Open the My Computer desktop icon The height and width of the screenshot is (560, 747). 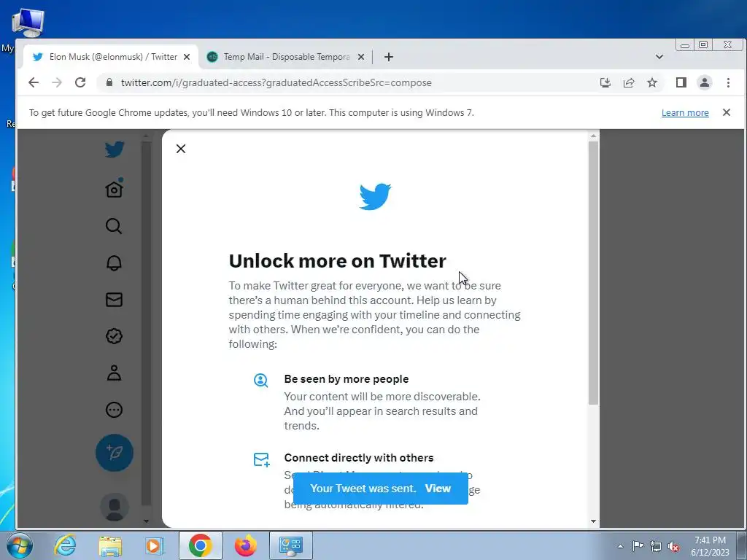pyautogui.click(x=28, y=23)
